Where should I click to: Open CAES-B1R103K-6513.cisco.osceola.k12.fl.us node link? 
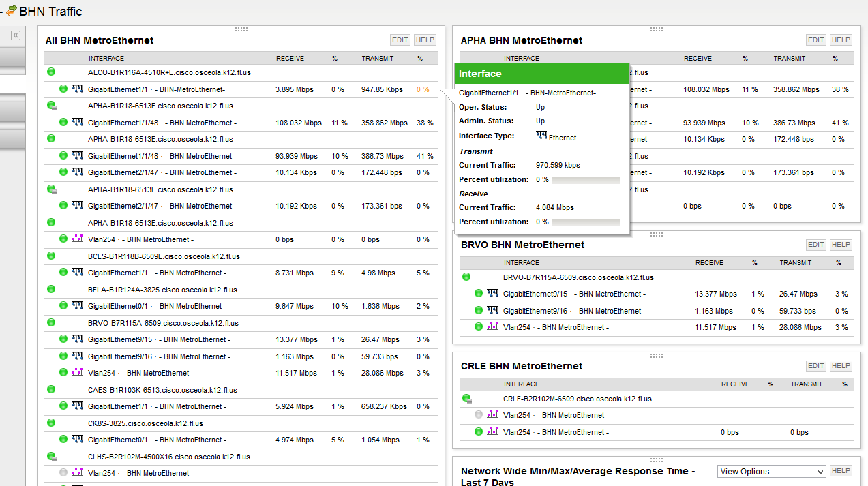point(163,390)
